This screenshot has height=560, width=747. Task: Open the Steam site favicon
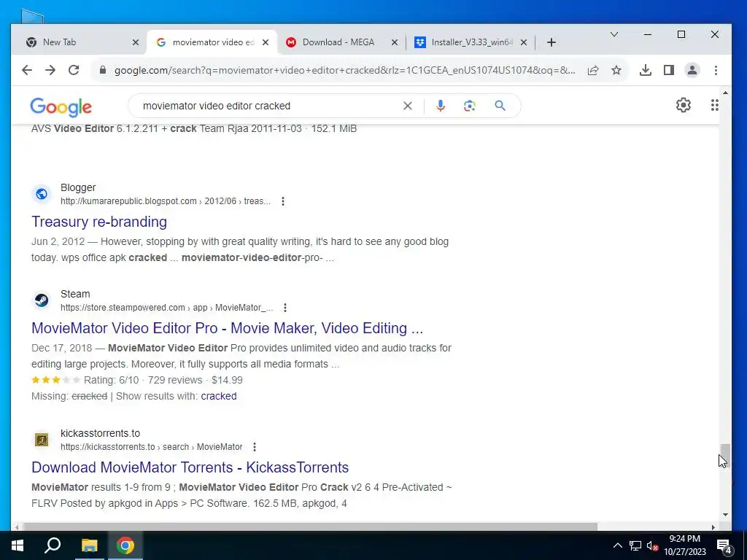point(42,300)
